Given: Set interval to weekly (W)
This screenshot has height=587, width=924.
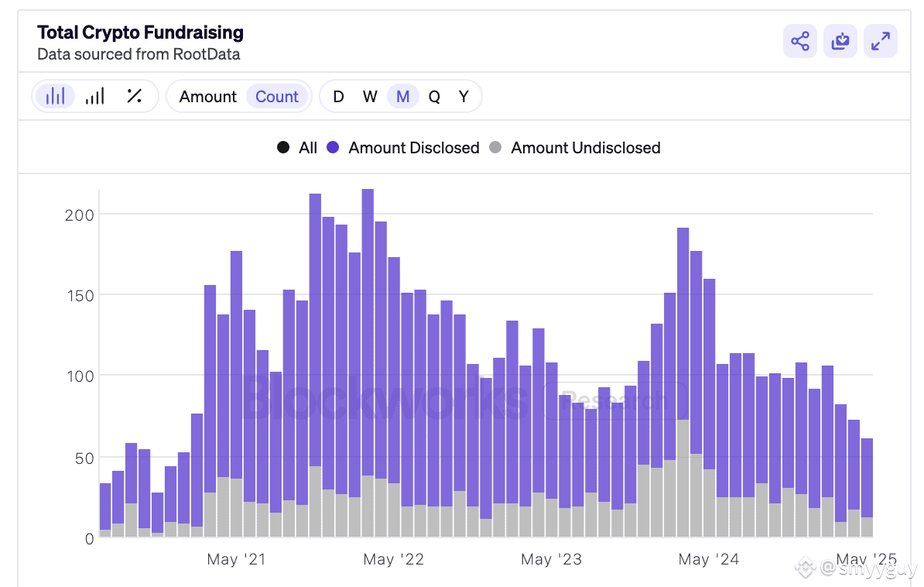Looking at the screenshot, I should point(370,97).
